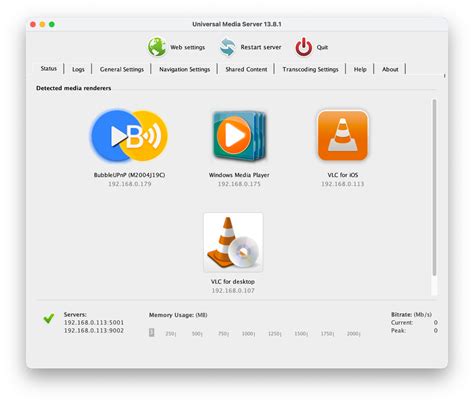Click the red Quit power icon
474x403 pixels.
(304, 47)
